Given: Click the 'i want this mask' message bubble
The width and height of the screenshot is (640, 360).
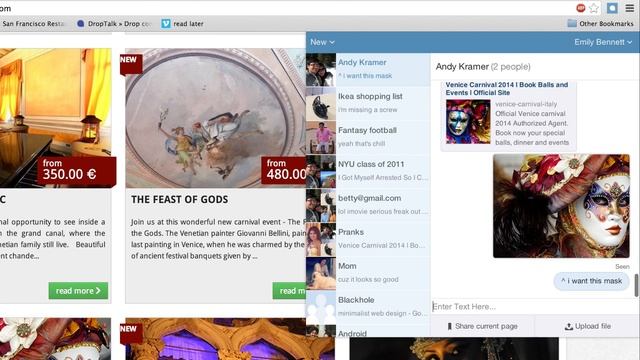Looking at the screenshot, I should coord(591,281).
